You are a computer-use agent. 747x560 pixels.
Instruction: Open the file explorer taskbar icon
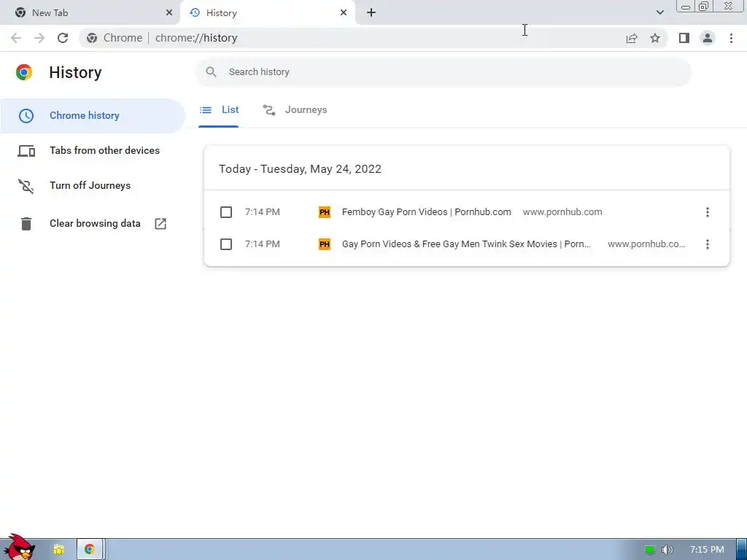[58, 550]
